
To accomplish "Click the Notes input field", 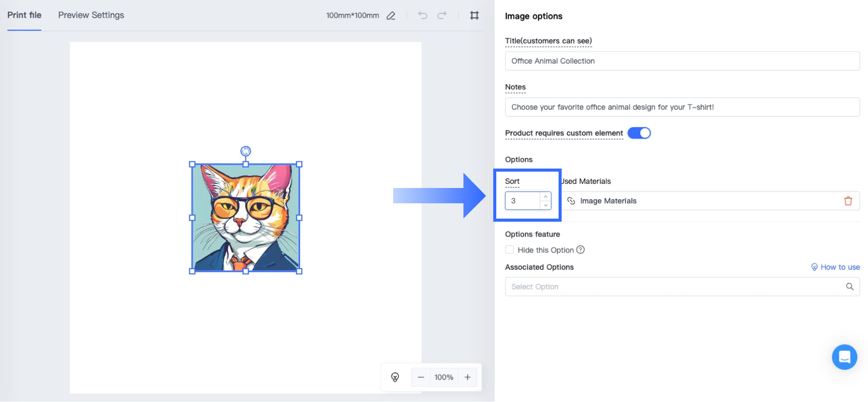I will tap(682, 107).
